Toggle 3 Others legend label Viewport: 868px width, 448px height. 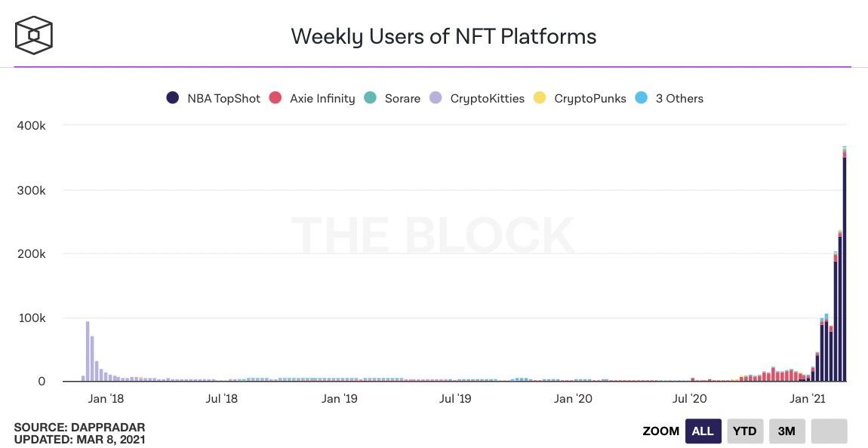point(679,98)
